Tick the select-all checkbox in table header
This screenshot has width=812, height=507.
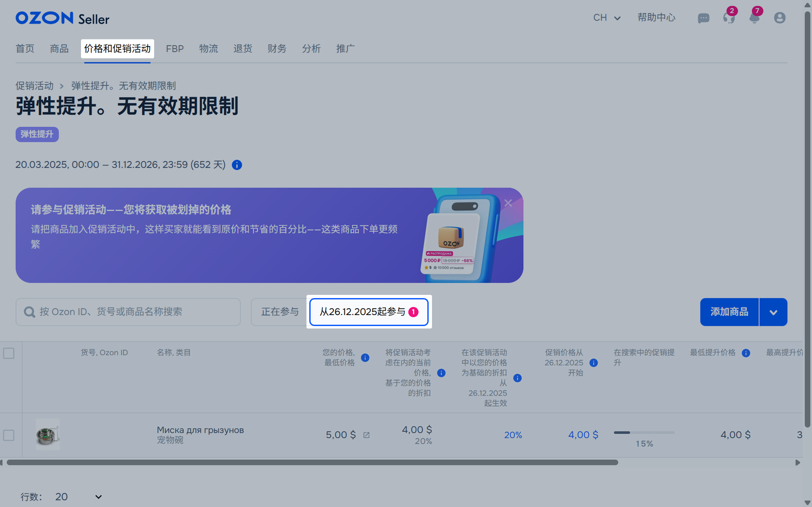pos(9,353)
